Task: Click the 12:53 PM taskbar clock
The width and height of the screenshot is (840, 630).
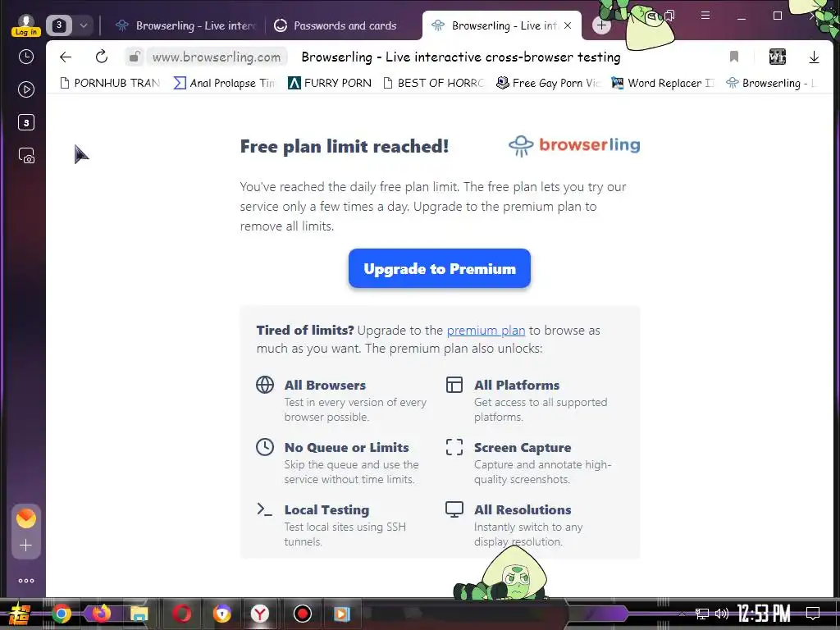Action: (x=764, y=614)
